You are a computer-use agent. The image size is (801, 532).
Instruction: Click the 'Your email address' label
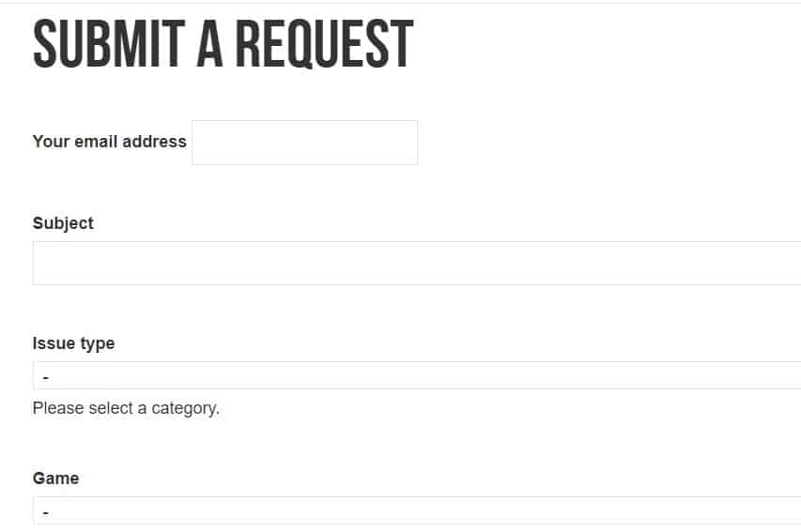point(109,142)
